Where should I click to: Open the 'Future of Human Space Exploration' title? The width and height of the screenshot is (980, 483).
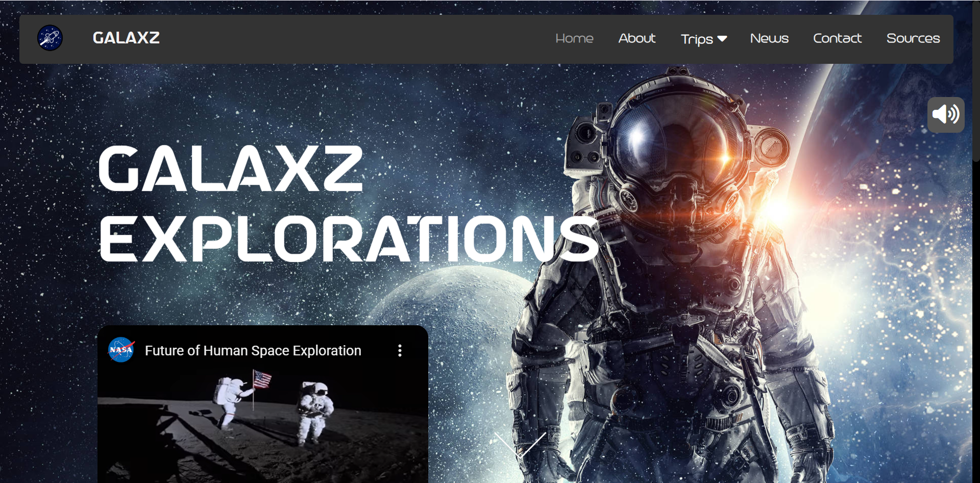(x=253, y=351)
